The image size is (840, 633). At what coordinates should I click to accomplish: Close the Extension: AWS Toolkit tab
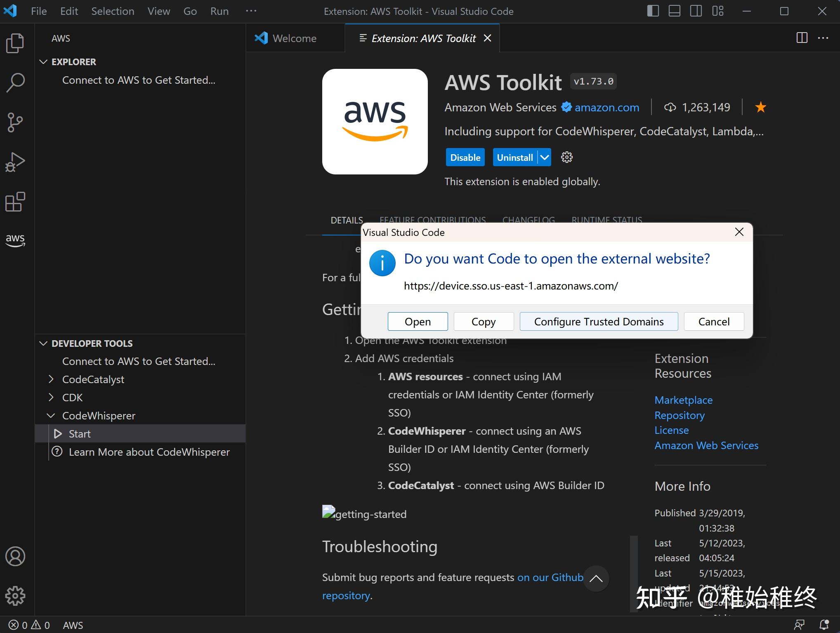click(487, 38)
